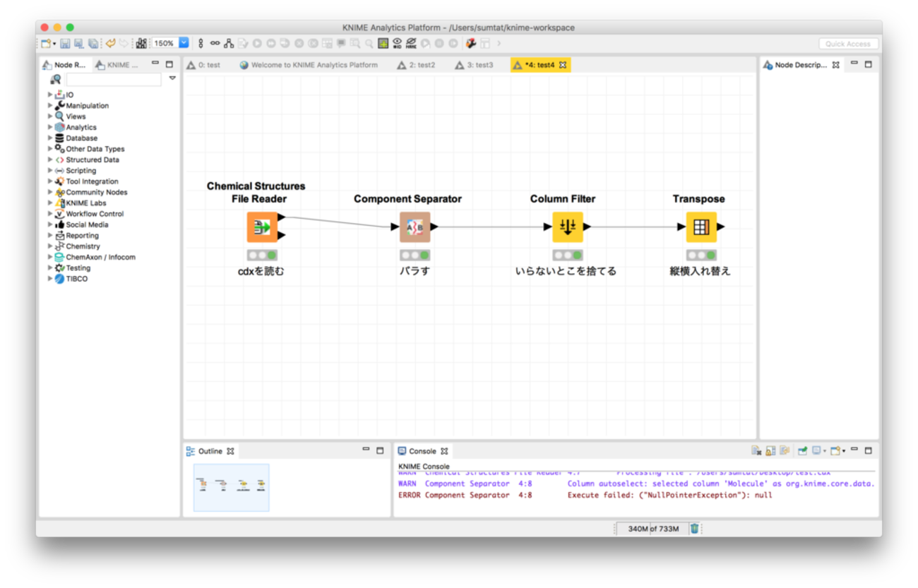Open the Node Repository view menu triangle
The height and width of the screenshot is (588, 918).
172,78
